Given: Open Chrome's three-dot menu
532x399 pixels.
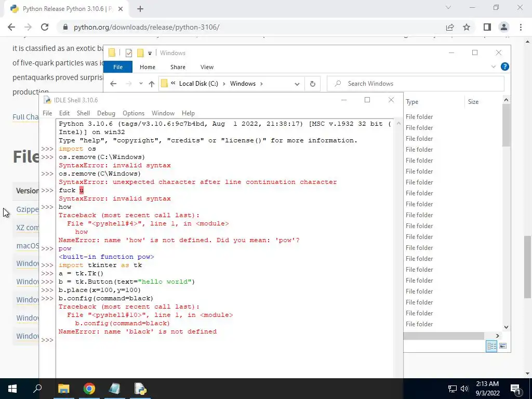Looking at the screenshot, I should pyautogui.click(x=521, y=27).
